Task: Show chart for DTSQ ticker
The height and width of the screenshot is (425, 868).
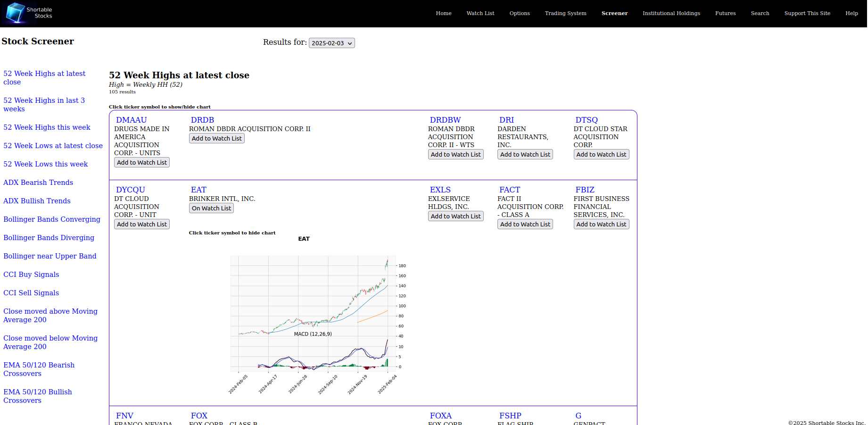Action: [587, 120]
